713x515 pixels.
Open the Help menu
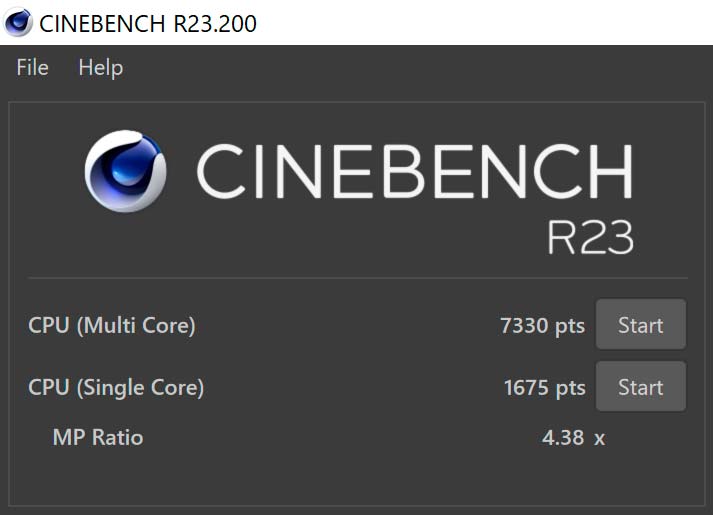tap(100, 68)
